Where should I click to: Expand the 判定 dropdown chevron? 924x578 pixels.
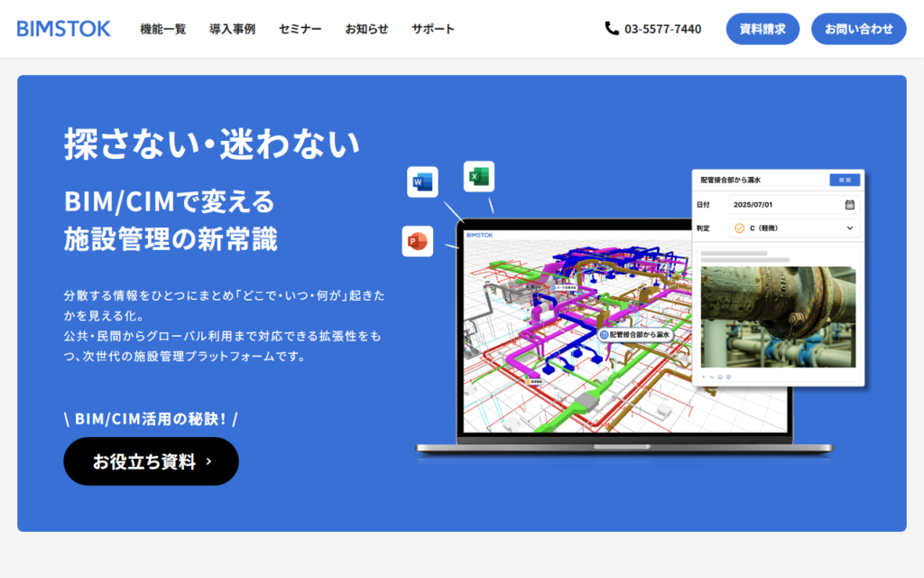point(849,228)
